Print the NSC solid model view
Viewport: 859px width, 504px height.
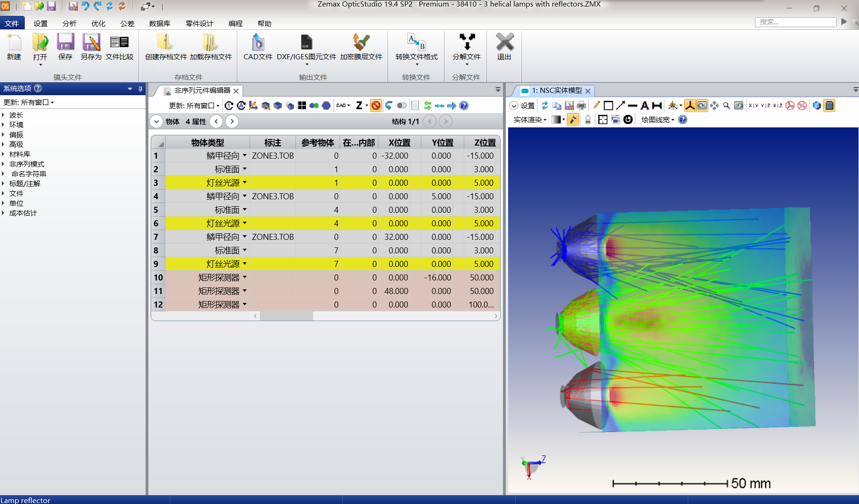pos(581,105)
